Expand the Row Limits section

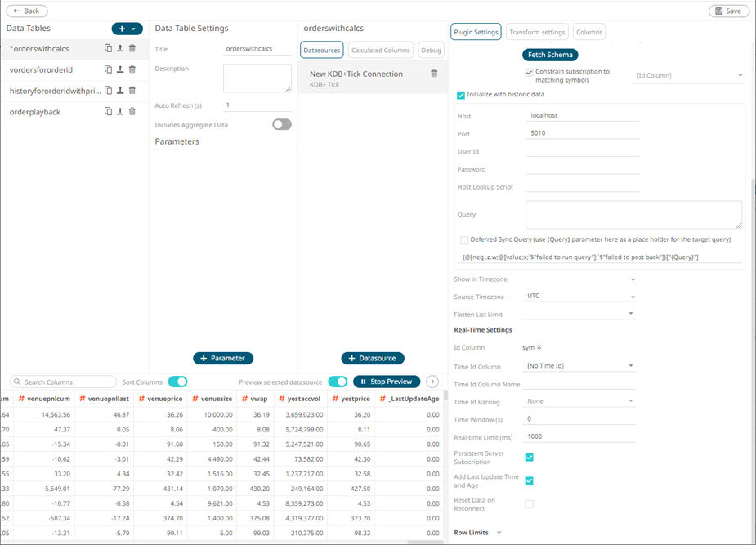pos(499,533)
